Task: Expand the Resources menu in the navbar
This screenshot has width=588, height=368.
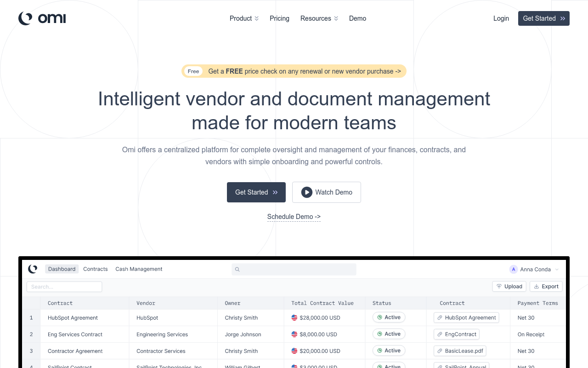Action: tap(319, 18)
